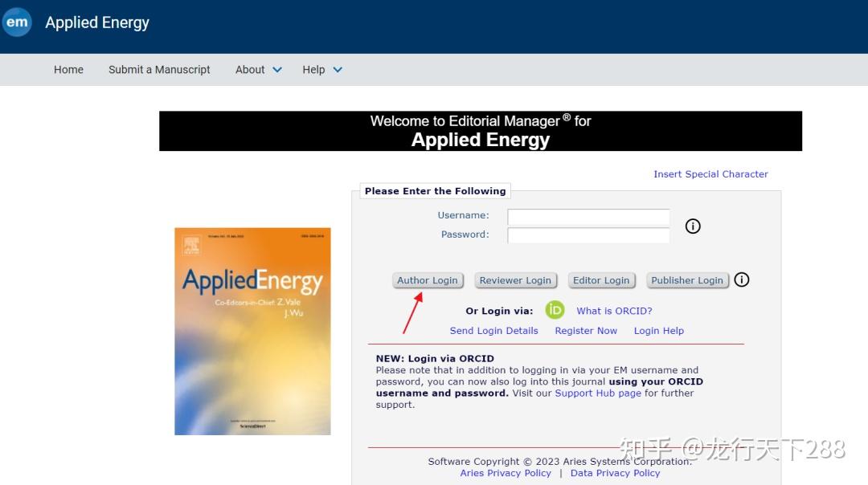Expand the About chevron arrow
868x485 pixels.
(x=276, y=70)
